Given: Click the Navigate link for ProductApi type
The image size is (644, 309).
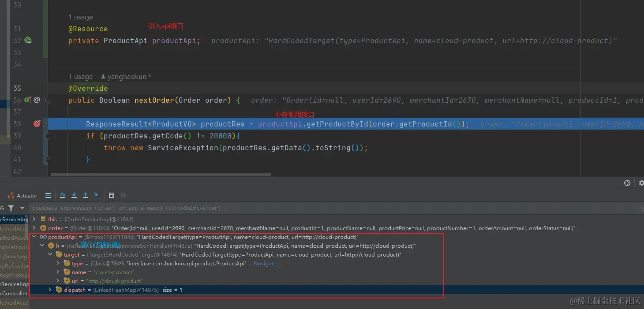Looking at the screenshot, I should pos(265,264).
